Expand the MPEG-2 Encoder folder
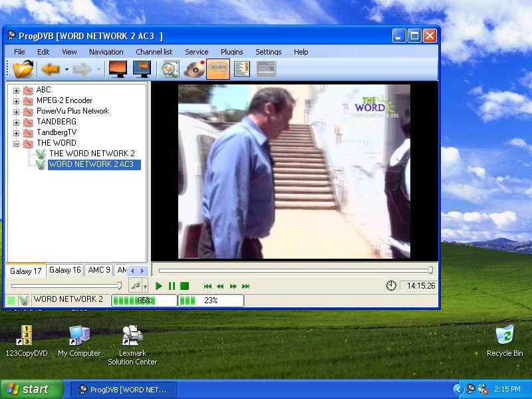 16,101
